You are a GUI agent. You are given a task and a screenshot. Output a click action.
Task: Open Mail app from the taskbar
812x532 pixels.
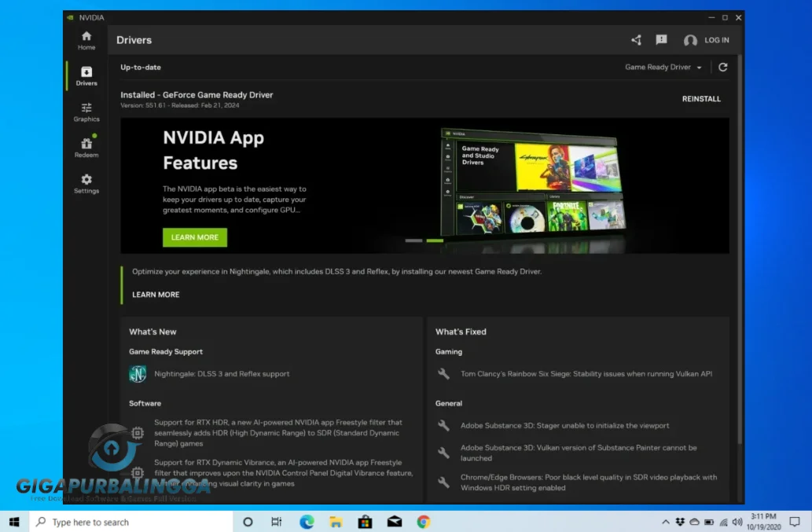pyautogui.click(x=395, y=522)
